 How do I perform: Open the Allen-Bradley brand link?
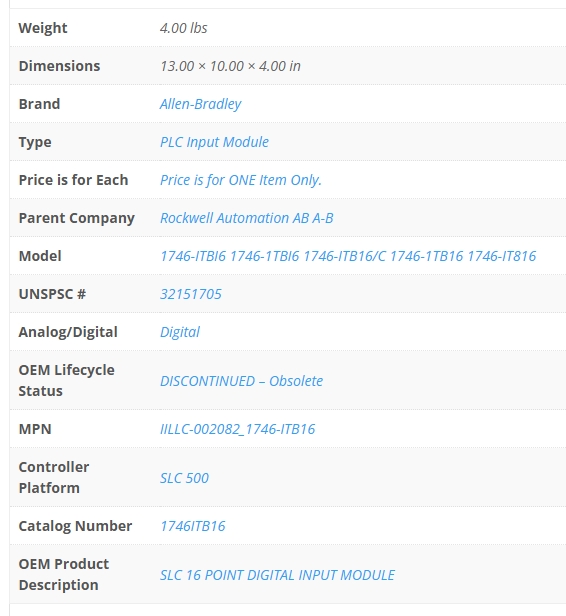(200, 104)
